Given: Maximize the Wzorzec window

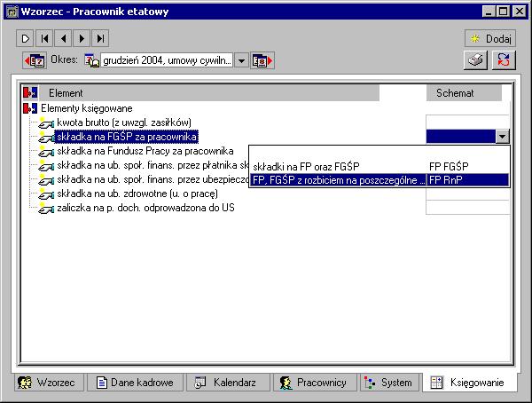Looking at the screenshot, I should [503, 12].
